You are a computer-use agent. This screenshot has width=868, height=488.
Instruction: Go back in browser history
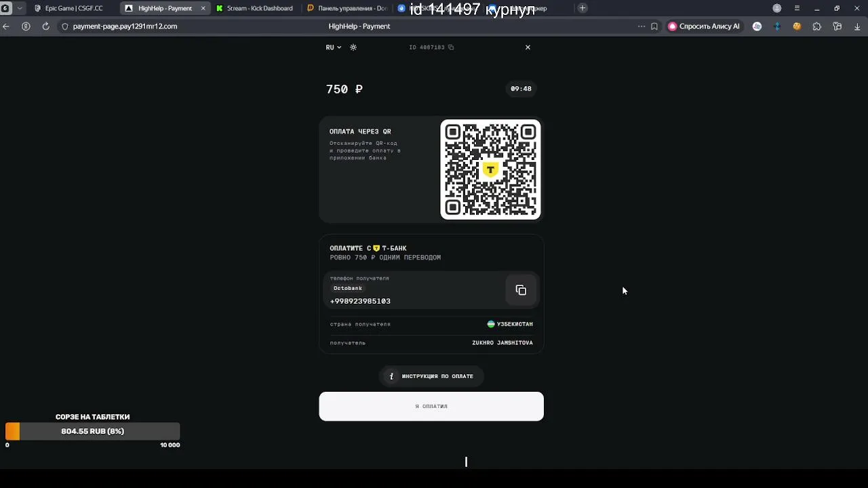(6, 26)
